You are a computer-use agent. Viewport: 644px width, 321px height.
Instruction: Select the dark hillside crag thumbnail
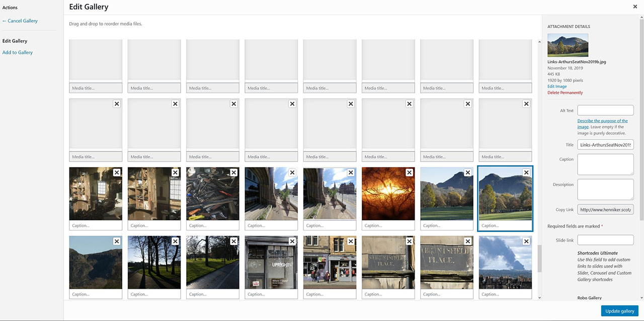click(x=96, y=262)
